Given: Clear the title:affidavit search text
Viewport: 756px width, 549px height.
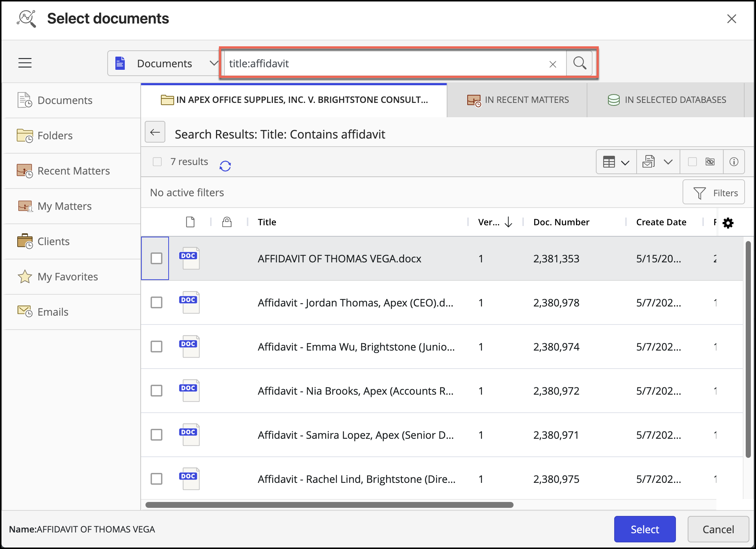Looking at the screenshot, I should (x=552, y=64).
